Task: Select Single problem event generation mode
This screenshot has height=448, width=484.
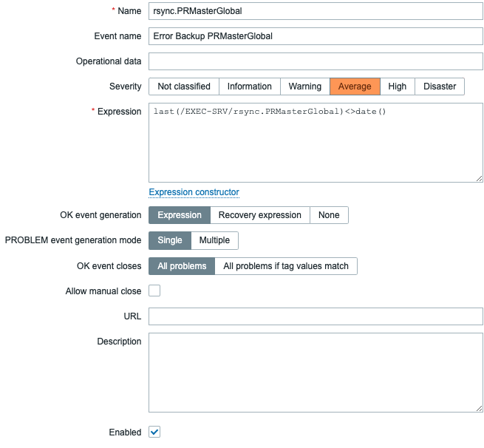Action: [x=170, y=240]
